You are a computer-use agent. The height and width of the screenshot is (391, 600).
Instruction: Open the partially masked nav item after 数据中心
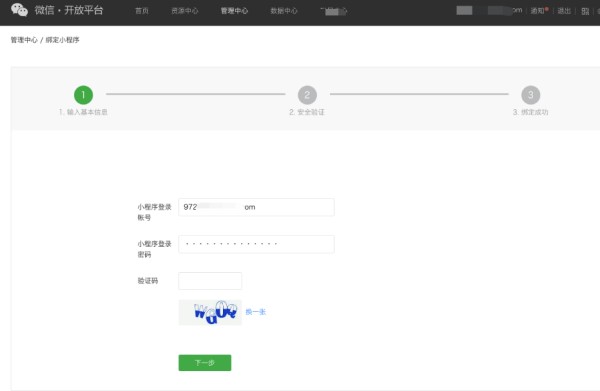coord(334,11)
